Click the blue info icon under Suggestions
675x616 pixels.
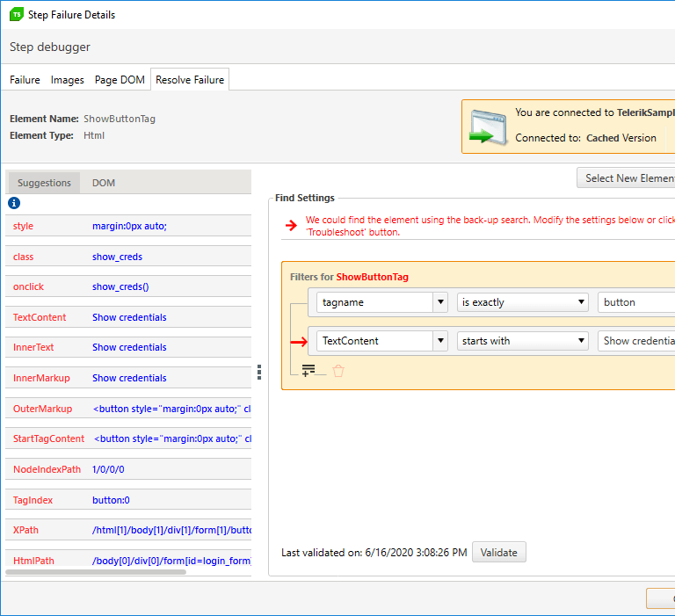[x=14, y=203]
